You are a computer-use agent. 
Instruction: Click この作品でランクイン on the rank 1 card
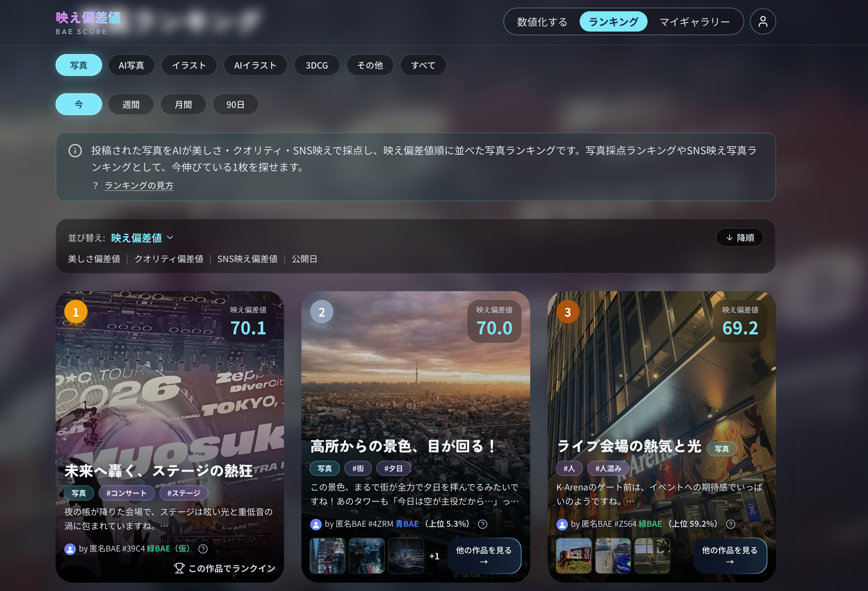(224, 568)
